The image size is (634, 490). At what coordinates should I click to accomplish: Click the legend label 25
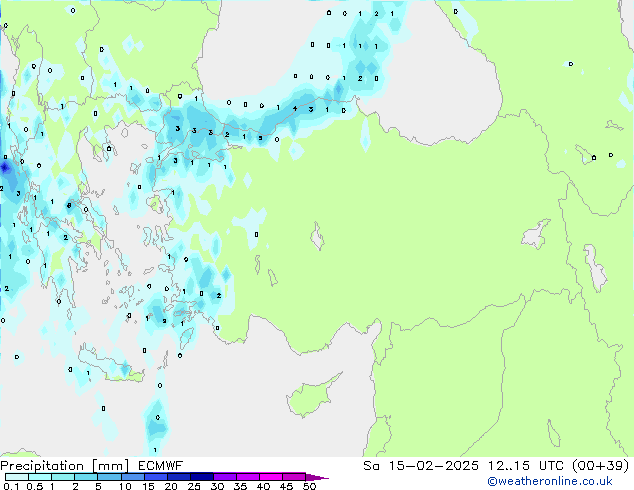[194, 486]
